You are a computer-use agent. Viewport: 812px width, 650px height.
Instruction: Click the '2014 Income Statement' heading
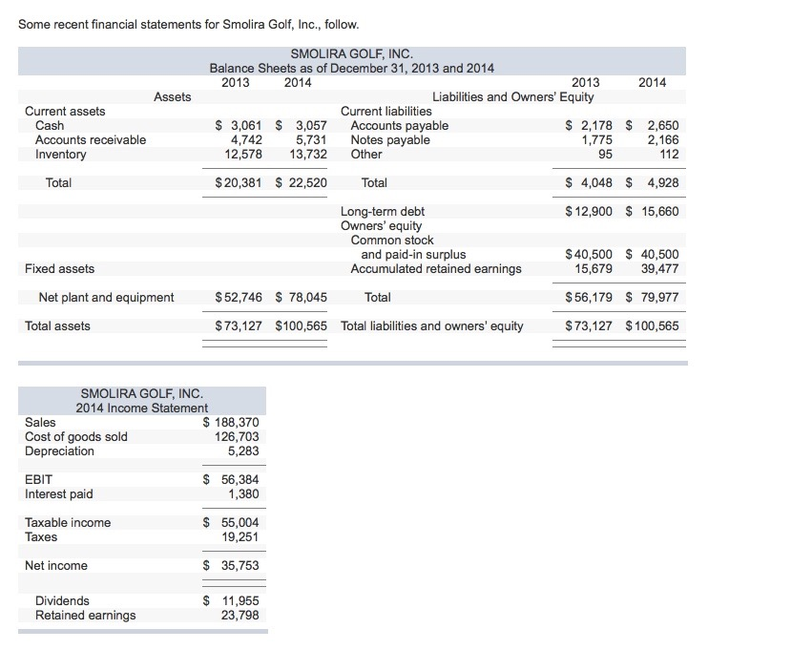coord(142,409)
